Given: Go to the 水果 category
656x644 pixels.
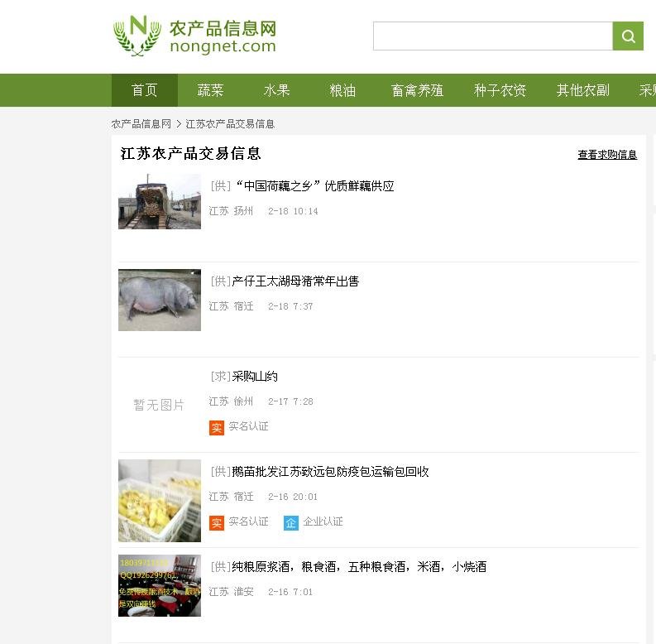Looking at the screenshot, I should (277, 90).
